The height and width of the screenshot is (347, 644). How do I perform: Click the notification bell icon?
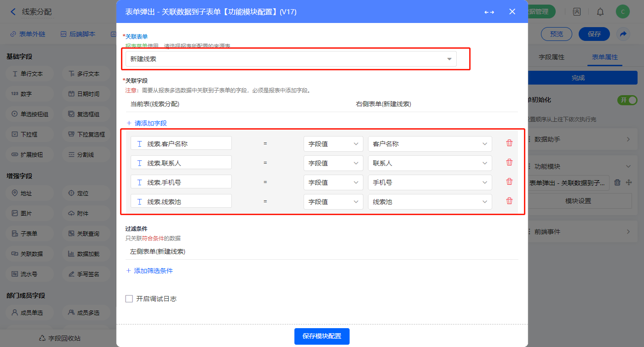[600, 12]
